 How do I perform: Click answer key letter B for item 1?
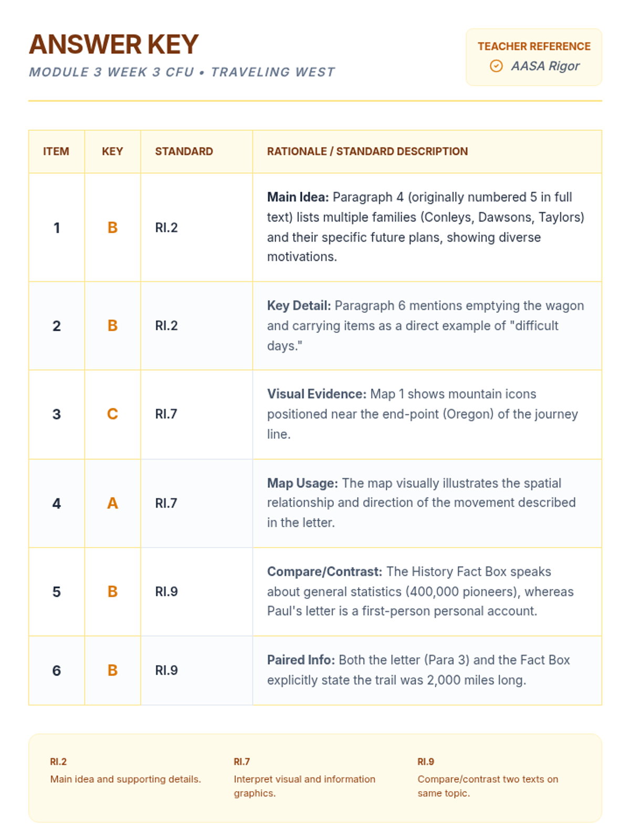click(x=112, y=227)
